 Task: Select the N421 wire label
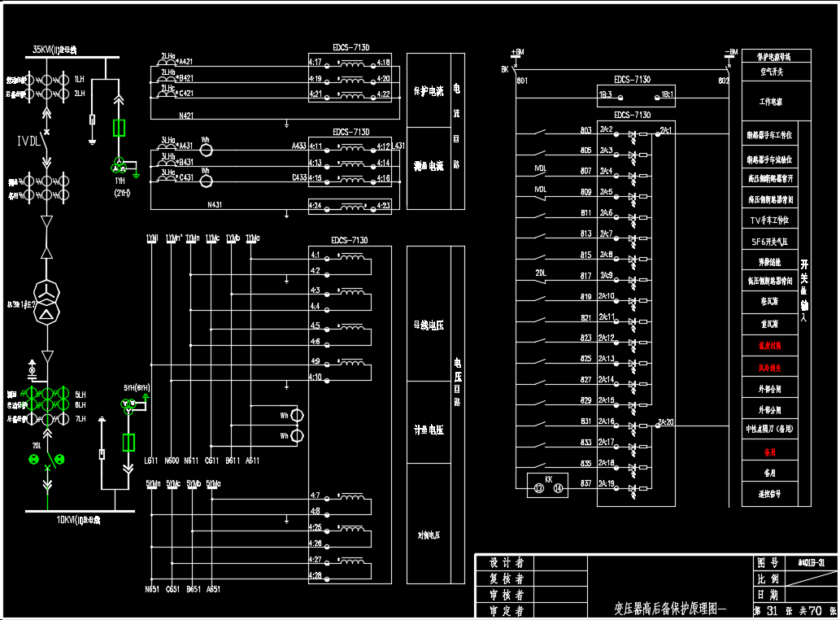[185, 116]
